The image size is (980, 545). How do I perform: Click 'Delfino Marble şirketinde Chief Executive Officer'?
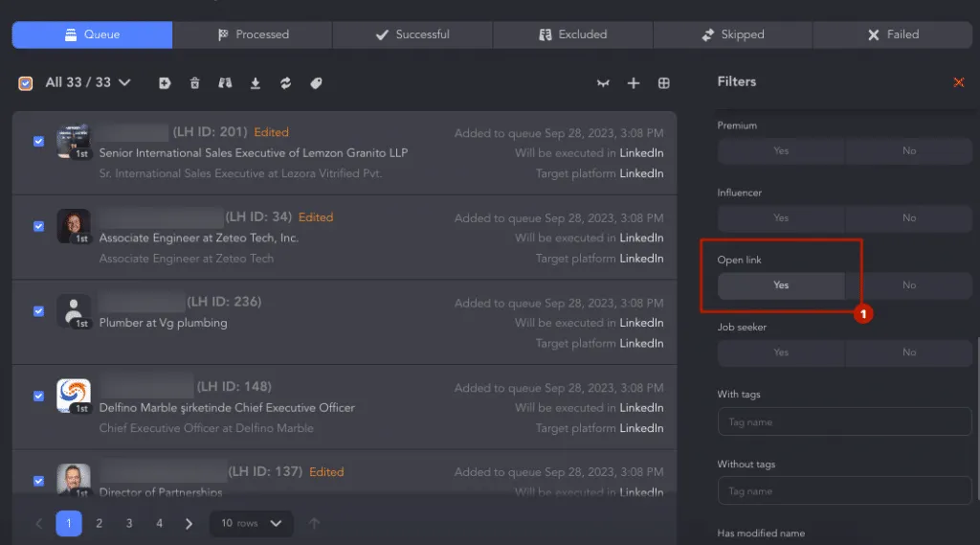tap(227, 407)
